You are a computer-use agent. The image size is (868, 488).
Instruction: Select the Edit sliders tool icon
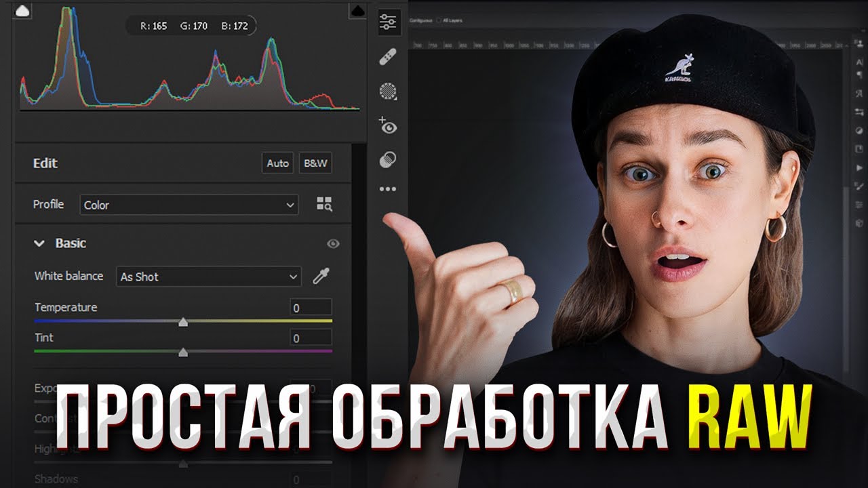[388, 22]
